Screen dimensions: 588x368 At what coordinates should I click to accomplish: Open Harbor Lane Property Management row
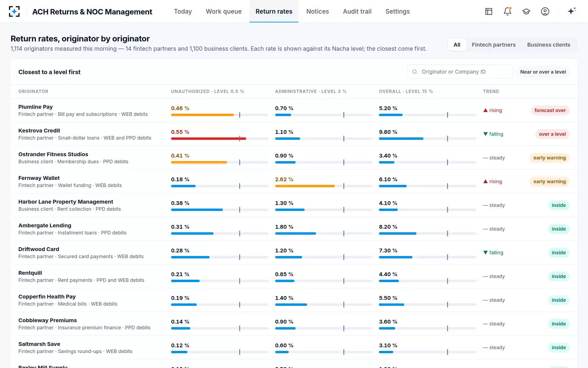point(294,205)
